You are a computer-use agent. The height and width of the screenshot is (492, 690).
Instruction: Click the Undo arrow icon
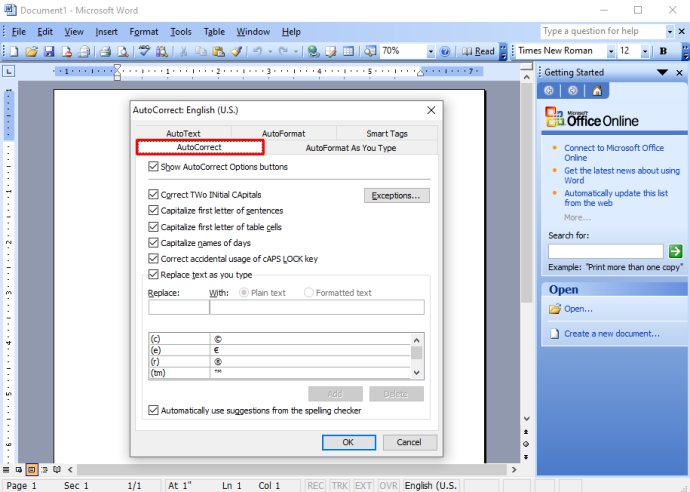[x=257, y=51]
